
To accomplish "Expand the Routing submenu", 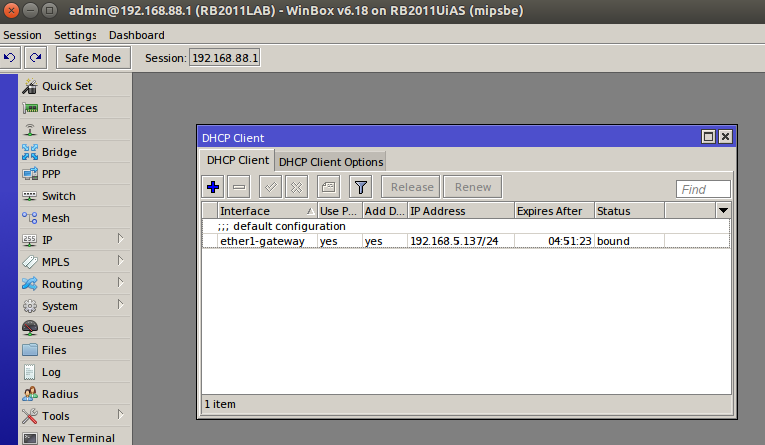I will coord(70,284).
